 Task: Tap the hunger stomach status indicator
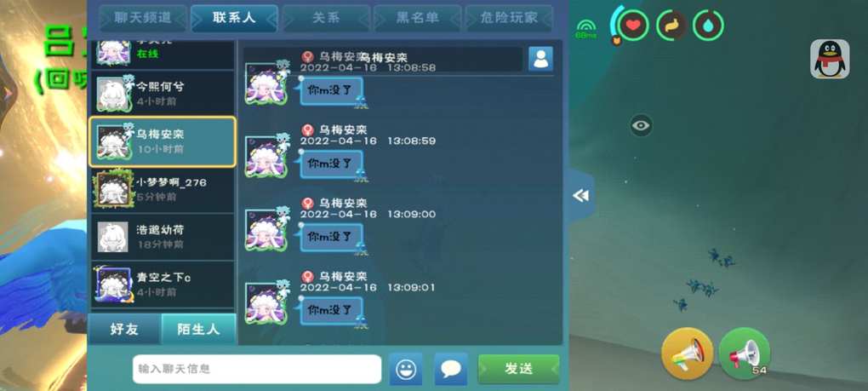[671, 26]
